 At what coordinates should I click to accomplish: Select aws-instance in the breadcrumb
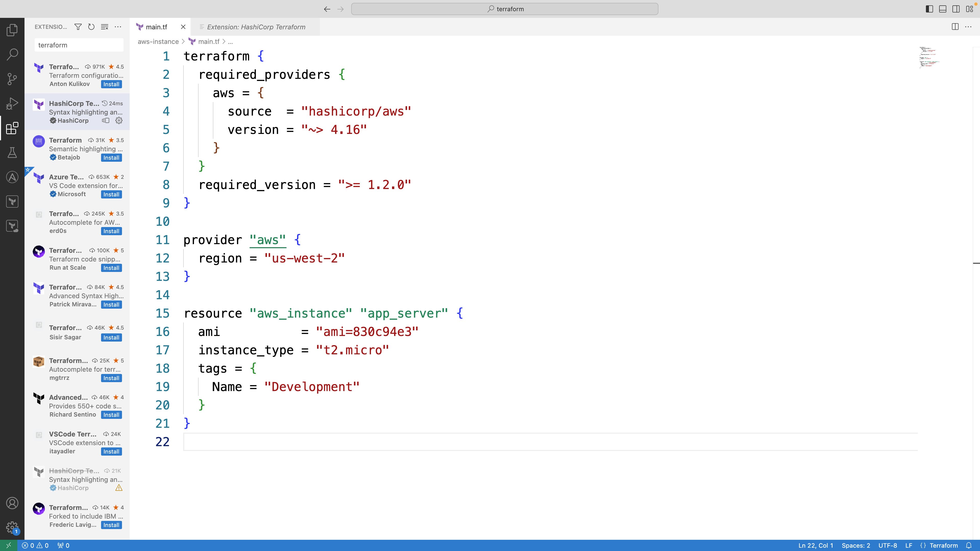click(x=158, y=41)
